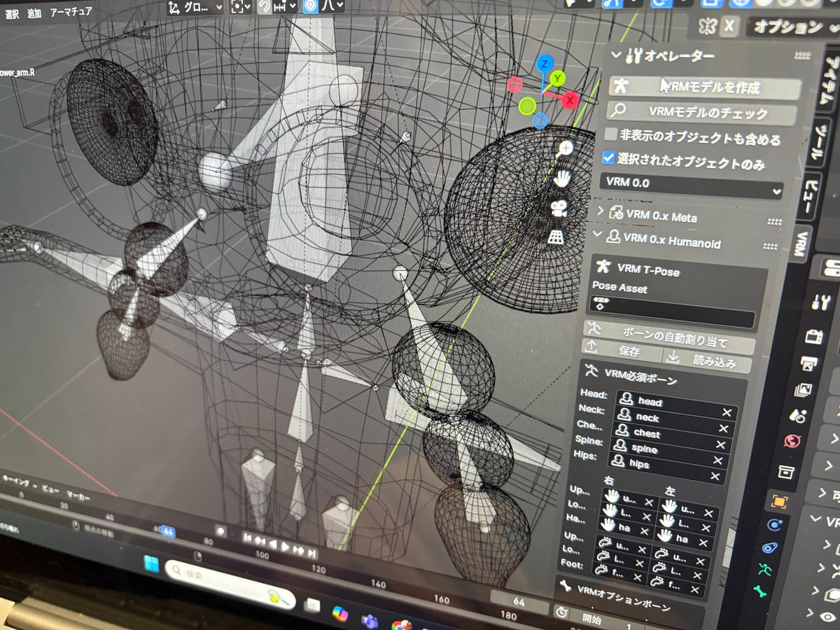Viewport: 840px width, 630px height.
Task: Toggle perspective/orthographic grid icon
Action: 554,237
